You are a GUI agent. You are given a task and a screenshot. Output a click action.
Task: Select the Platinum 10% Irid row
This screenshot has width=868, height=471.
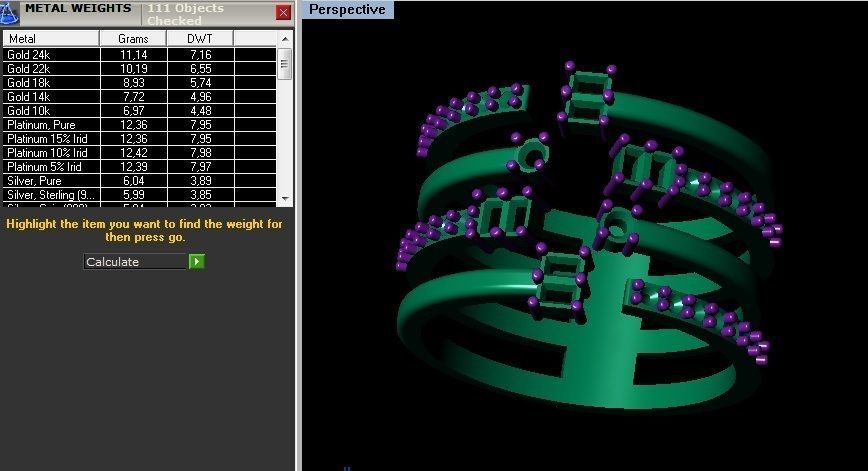click(140, 153)
